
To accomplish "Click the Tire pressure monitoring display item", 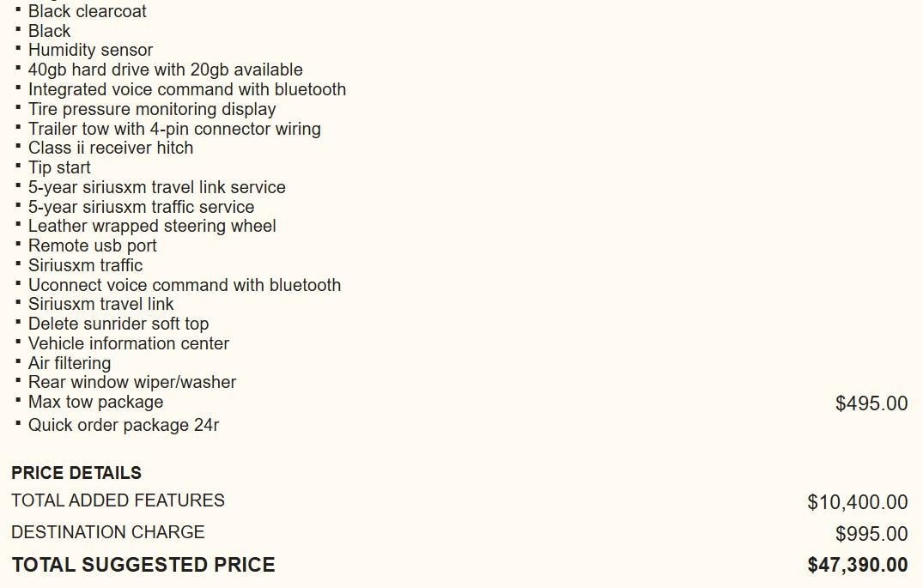I will [152, 109].
